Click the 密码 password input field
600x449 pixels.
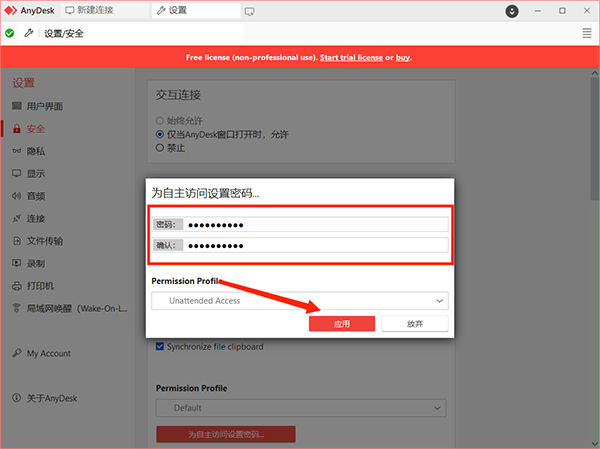pyautogui.click(x=315, y=224)
